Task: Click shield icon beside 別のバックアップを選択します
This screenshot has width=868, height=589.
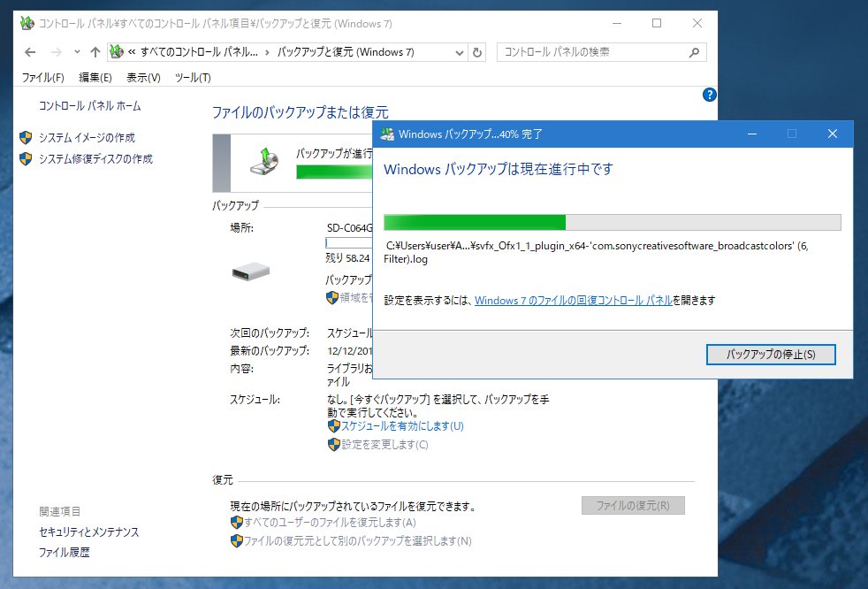Action: (x=236, y=540)
